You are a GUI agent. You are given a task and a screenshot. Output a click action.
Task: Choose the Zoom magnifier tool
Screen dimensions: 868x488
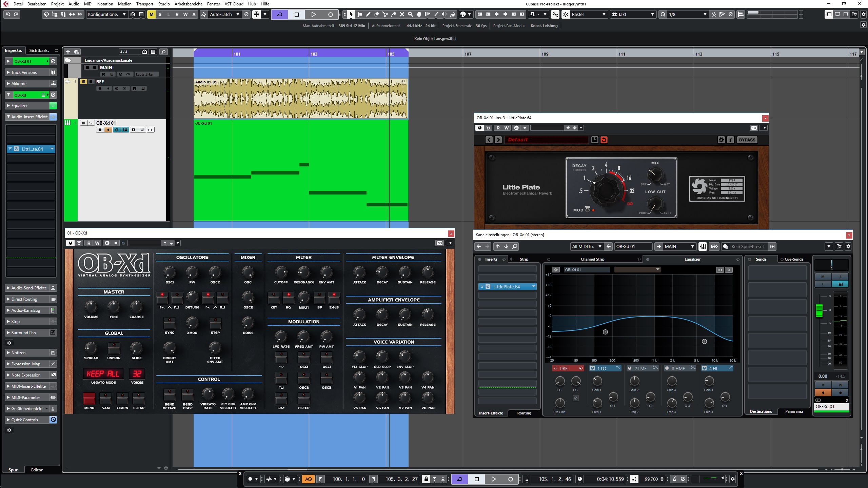pyautogui.click(x=410, y=14)
